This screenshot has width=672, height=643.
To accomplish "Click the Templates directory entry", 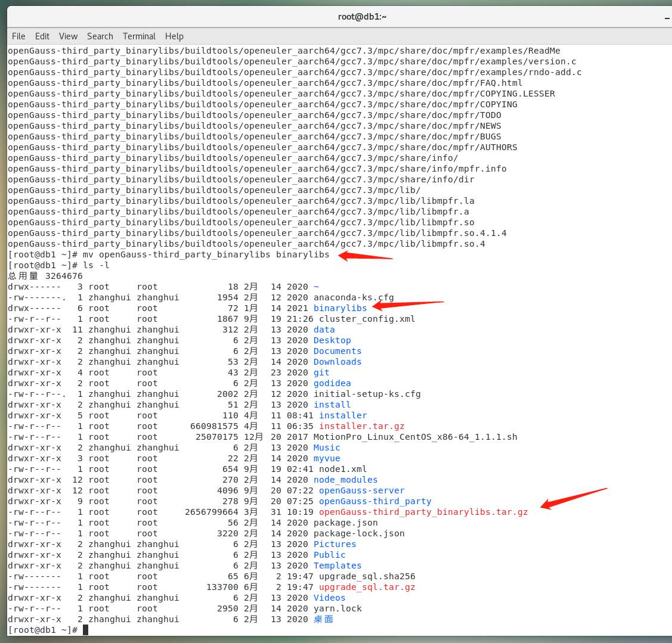I will click(x=337, y=566).
